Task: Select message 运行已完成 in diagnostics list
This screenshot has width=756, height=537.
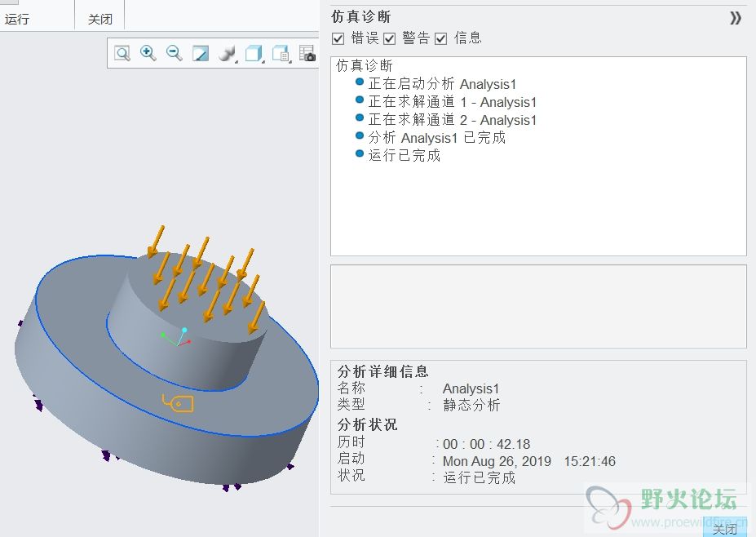Action: click(404, 155)
